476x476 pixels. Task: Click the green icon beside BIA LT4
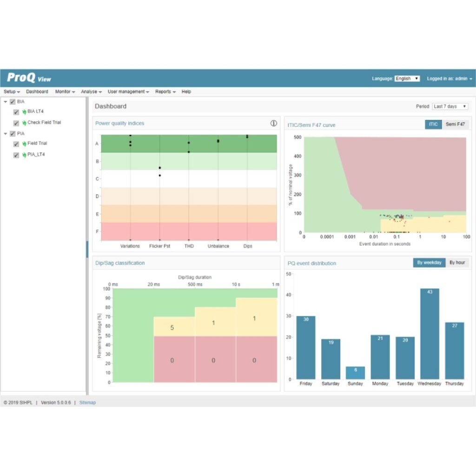tap(24, 112)
